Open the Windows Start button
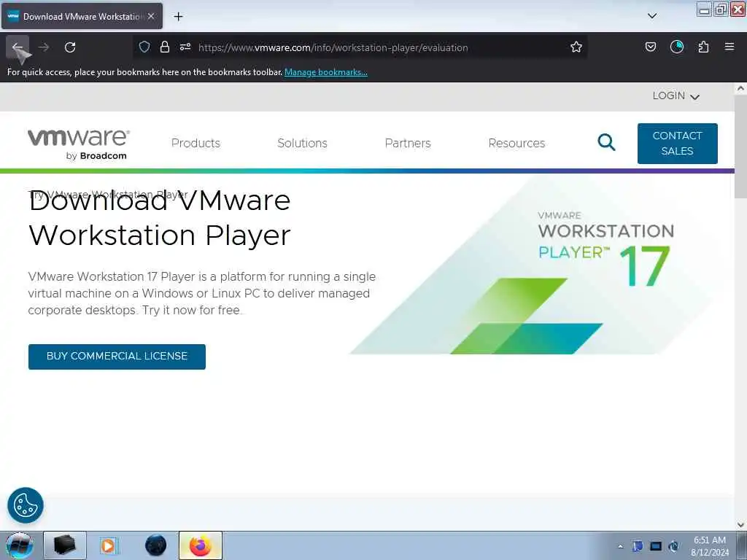The image size is (747, 560). click(x=20, y=545)
